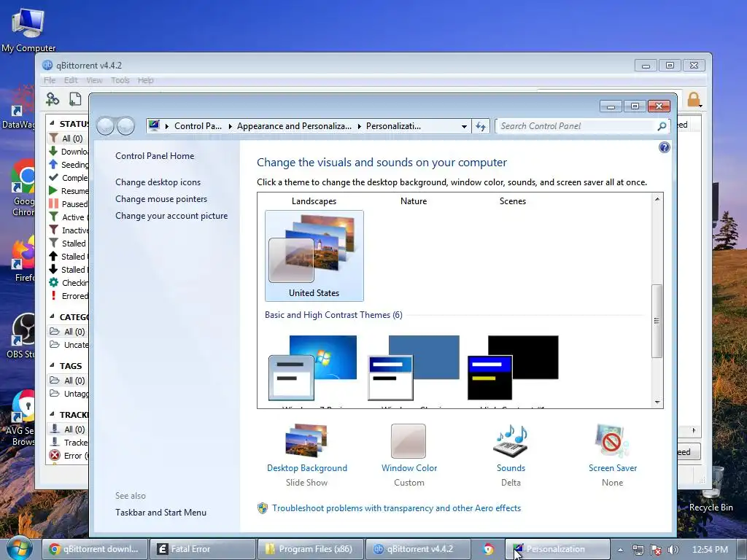Open Change your account picture link
747x560 pixels.
pos(171,216)
